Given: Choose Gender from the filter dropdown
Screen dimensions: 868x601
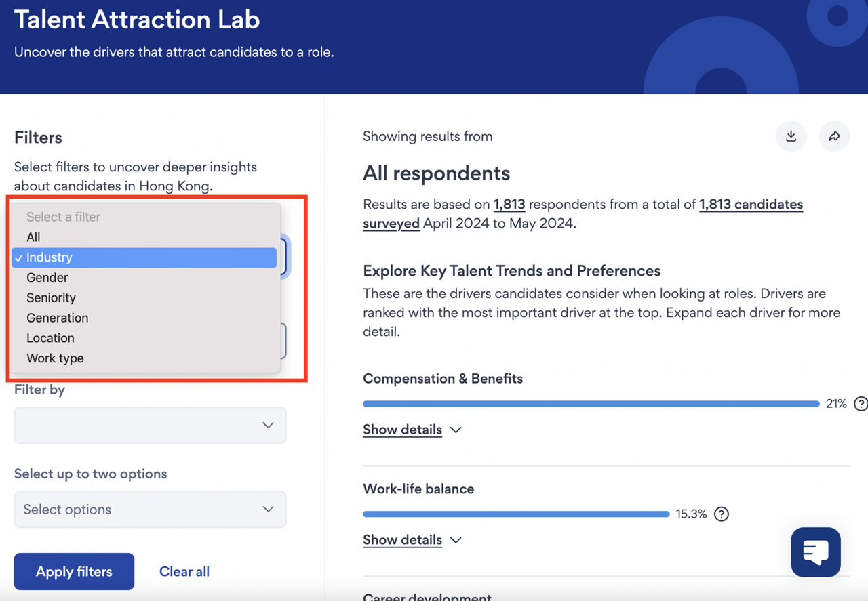Looking at the screenshot, I should 47,278.
